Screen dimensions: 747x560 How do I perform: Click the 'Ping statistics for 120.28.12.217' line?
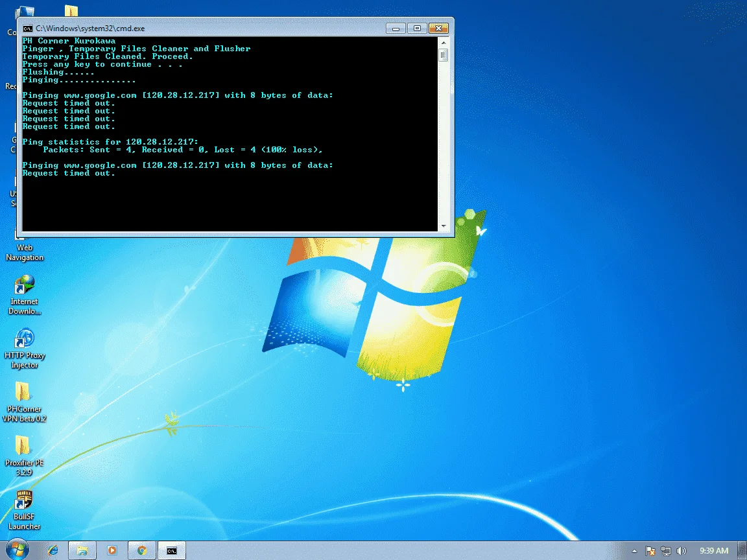(x=110, y=142)
